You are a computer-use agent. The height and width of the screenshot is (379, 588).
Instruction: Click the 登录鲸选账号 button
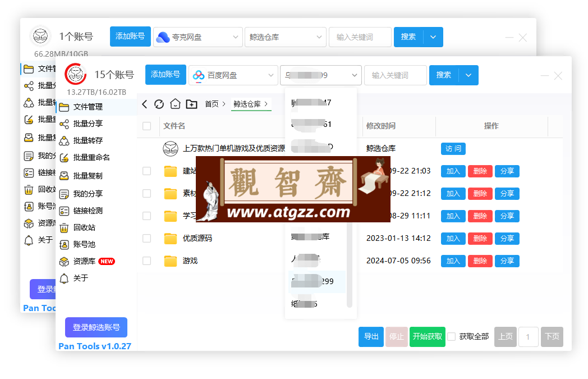[x=96, y=327]
